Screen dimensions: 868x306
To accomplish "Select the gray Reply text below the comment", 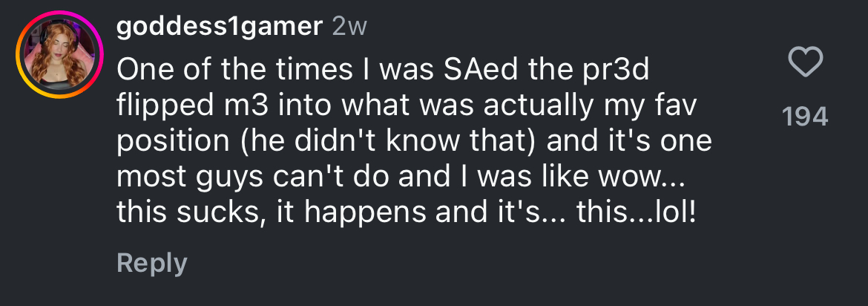I will (x=152, y=264).
